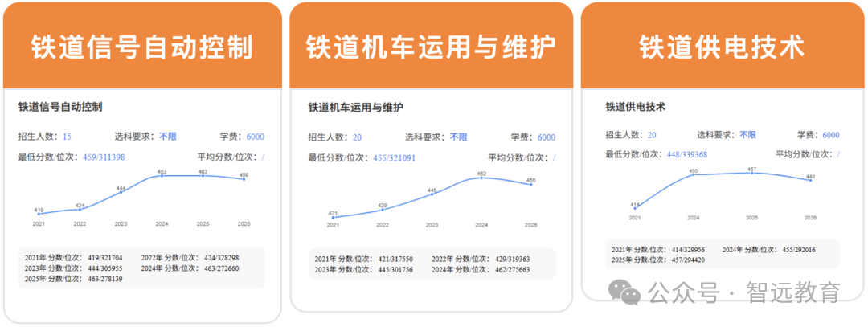Click the orange 铁道供电技术 header banner

pos(723,45)
